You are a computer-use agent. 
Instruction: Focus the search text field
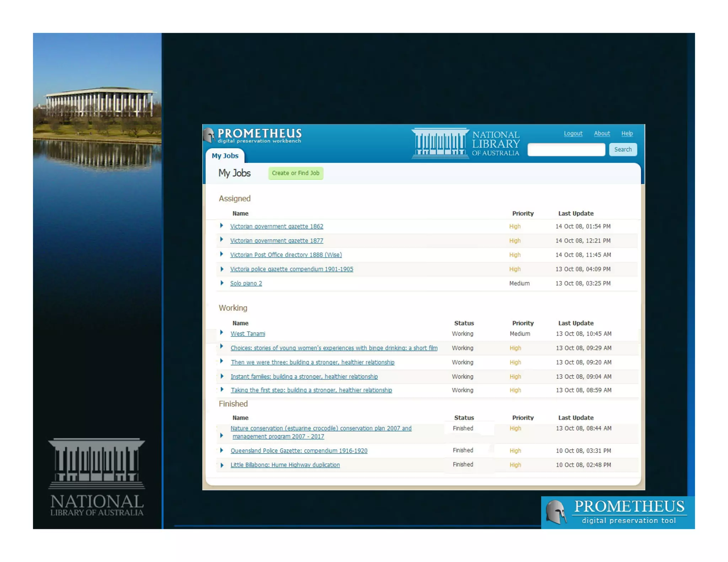(566, 150)
